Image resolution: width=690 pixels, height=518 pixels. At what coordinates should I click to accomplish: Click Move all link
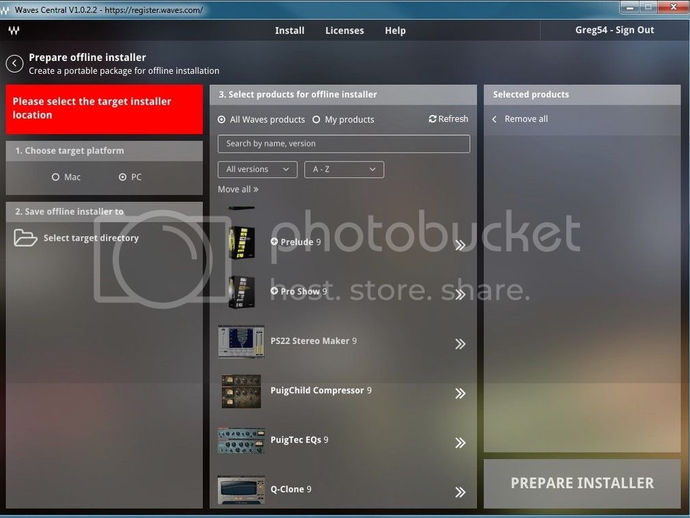238,189
